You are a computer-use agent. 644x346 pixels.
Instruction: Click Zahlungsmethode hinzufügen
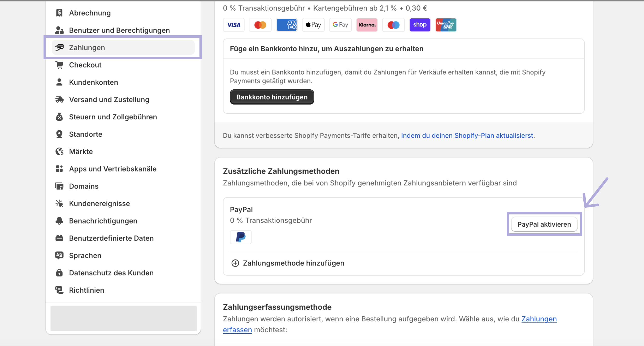pos(288,263)
